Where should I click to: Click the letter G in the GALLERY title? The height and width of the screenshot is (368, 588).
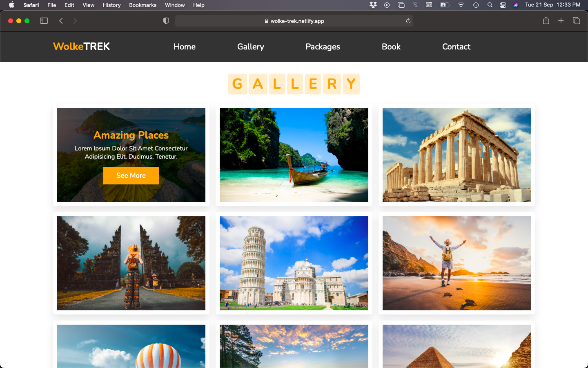coord(237,84)
